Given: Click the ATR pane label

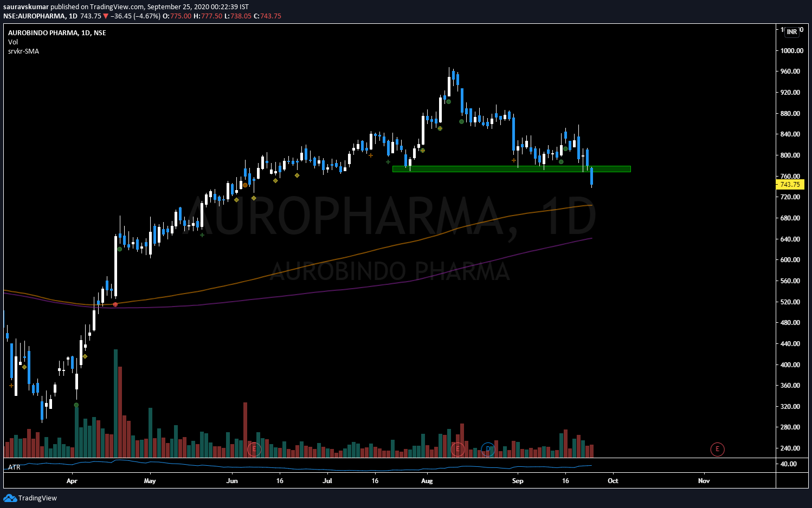Looking at the screenshot, I should pyautogui.click(x=14, y=467).
